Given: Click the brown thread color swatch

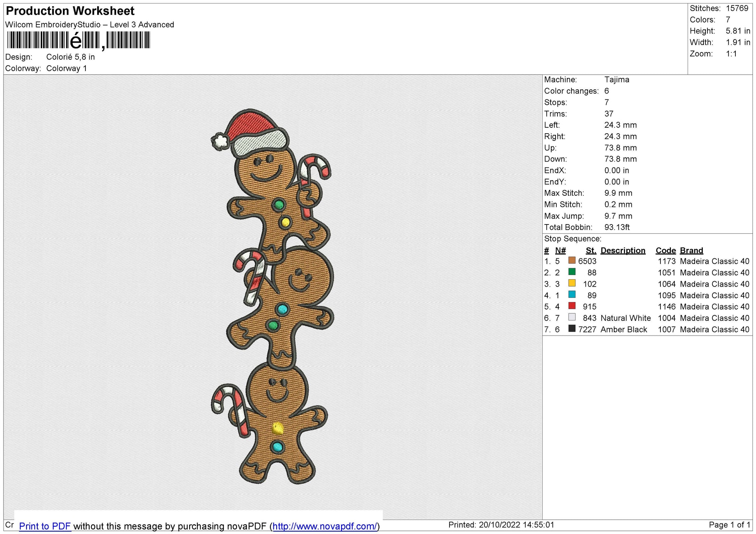Looking at the screenshot, I should 571,260.
